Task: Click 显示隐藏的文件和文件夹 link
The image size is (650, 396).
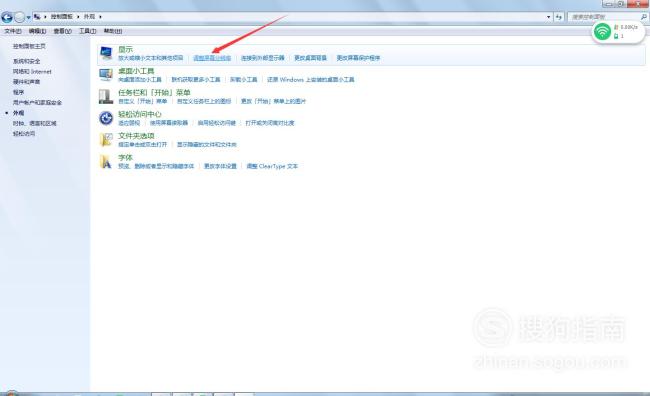Action: pyautogui.click(x=207, y=144)
